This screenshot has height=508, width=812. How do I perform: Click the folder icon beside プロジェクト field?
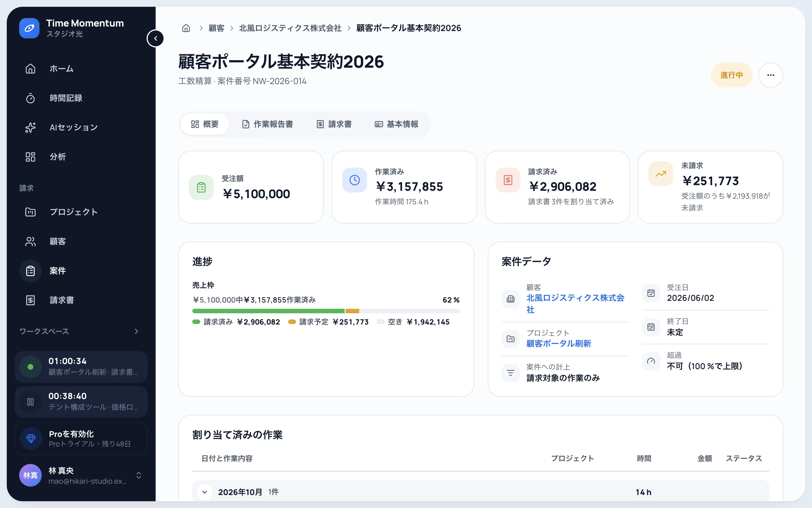click(x=511, y=339)
